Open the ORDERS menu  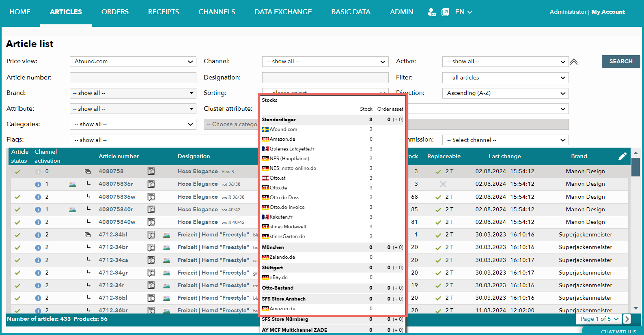(115, 12)
